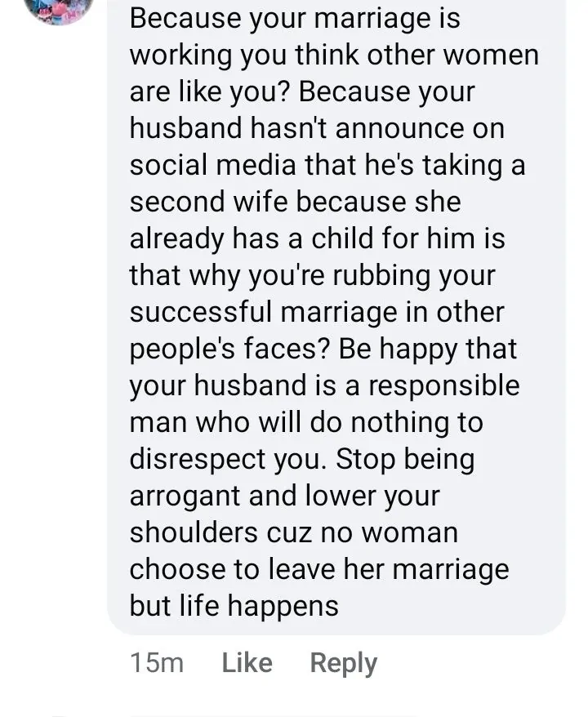Tap the words 'successful marriage' in the comment
The height and width of the screenshot is (717, 588).
click(264, 312)
